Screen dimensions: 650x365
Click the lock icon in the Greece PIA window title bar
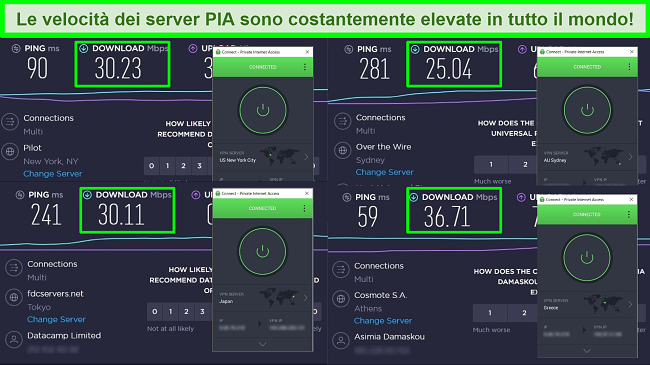(542, 200)
